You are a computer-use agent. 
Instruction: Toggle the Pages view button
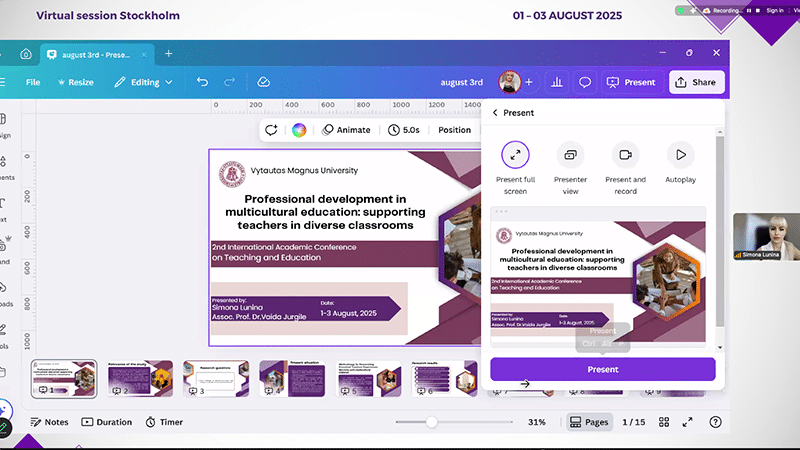588,422
